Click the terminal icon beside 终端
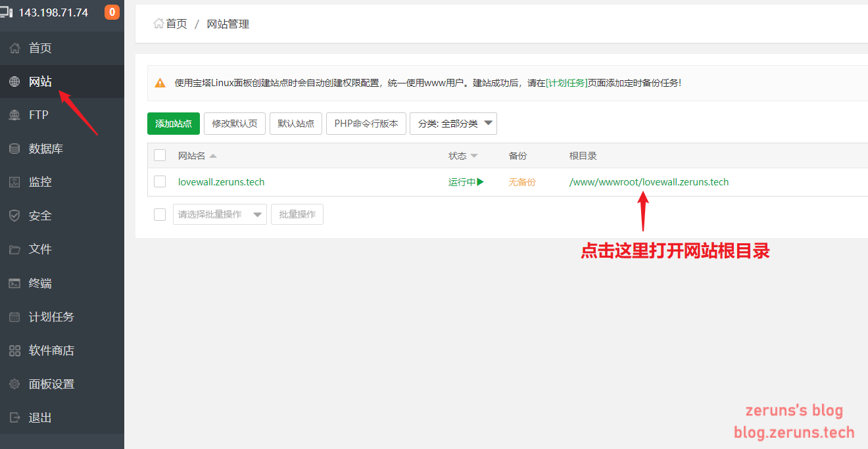This screenshot has width=868, height=449. [x=14, y=283]
